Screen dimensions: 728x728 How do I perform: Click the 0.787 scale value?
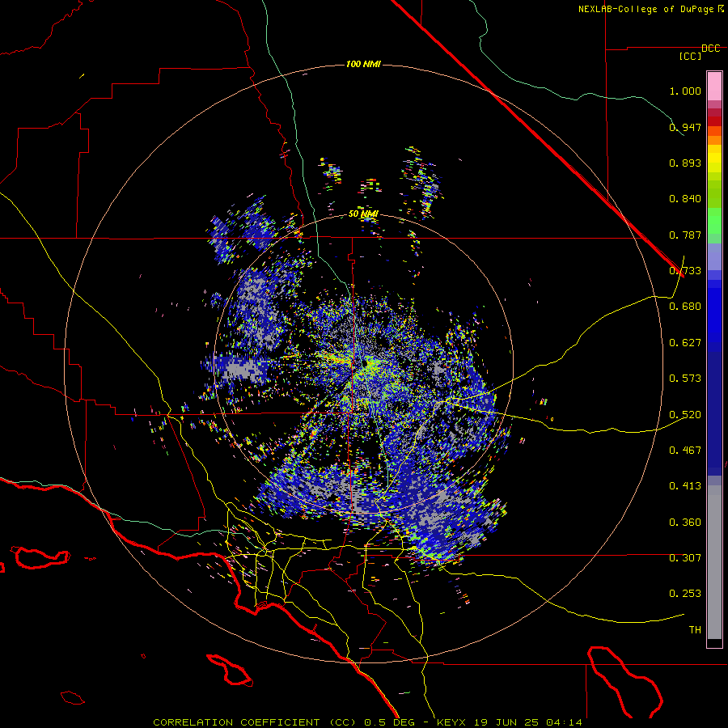tap(685, 235)
